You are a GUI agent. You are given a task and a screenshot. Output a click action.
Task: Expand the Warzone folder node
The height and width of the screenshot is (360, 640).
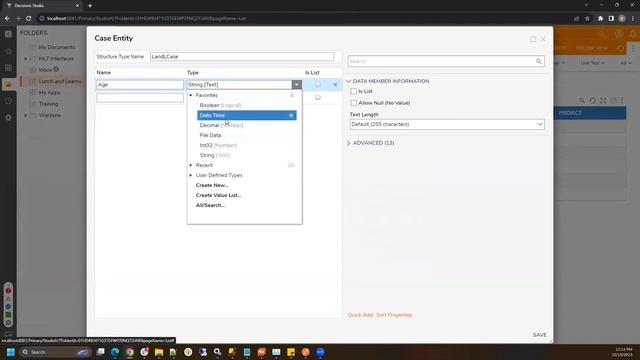pos(26,116)
